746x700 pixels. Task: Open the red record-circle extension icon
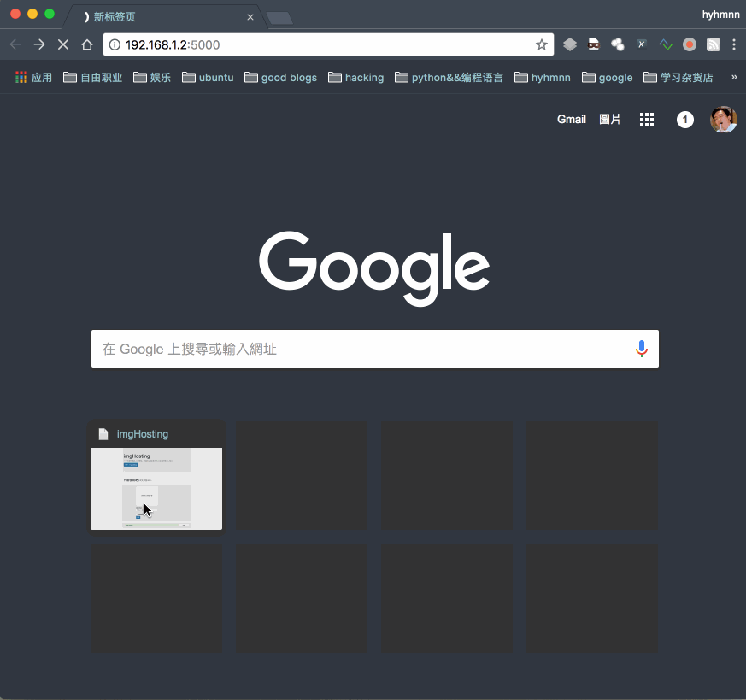690,44
